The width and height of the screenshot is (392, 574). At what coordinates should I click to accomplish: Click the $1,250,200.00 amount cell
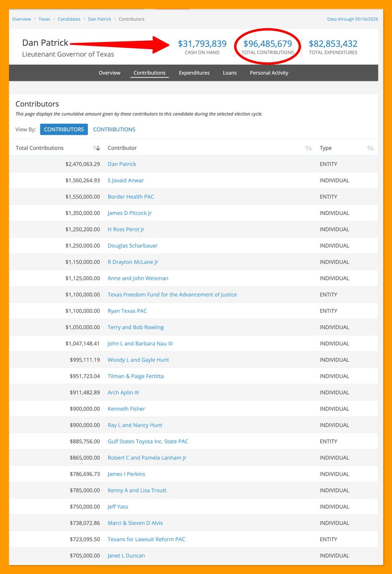(x=83, y=229)
